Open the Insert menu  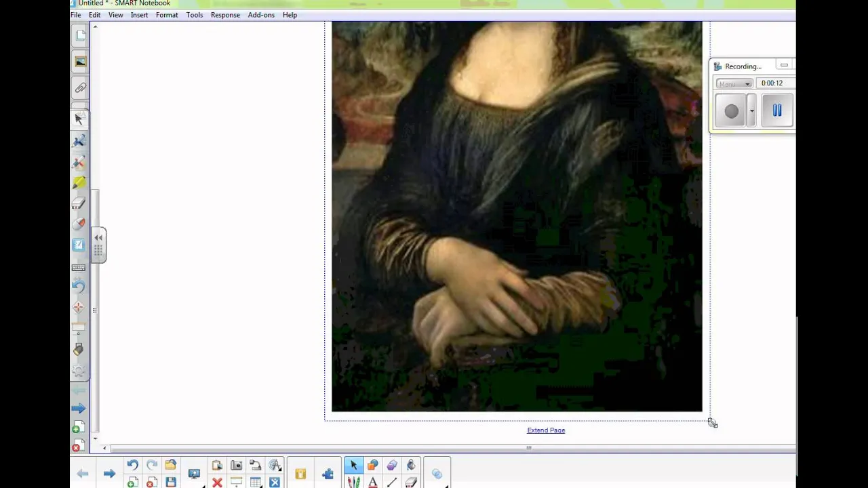(140, 15)
